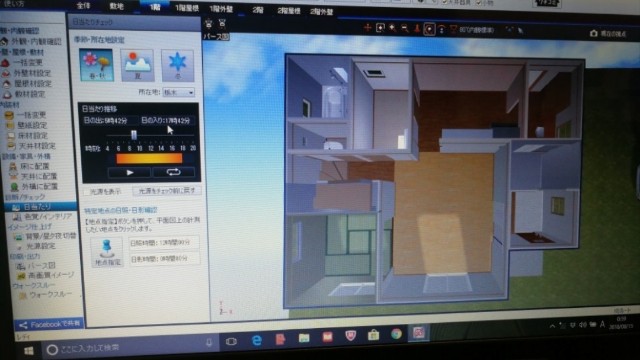Screen dimensions: 640x360
Task: Open the Windows Start menu
Action: point(29,351)
